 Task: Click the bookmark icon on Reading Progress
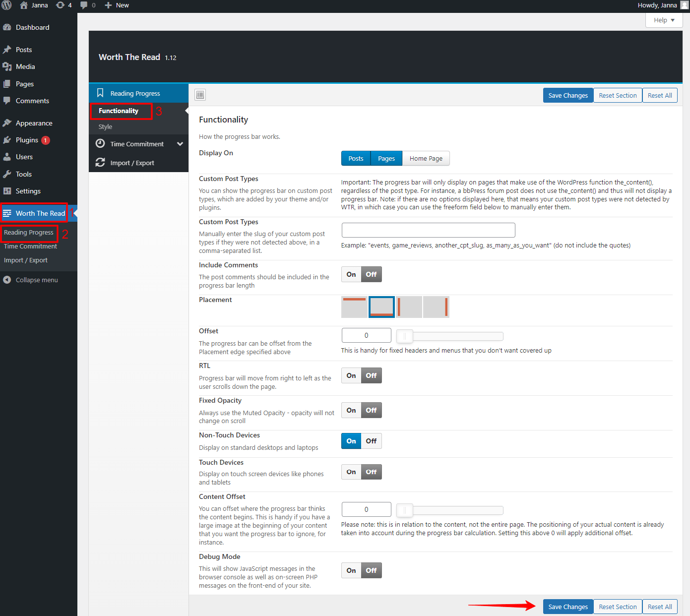point(101,93)
